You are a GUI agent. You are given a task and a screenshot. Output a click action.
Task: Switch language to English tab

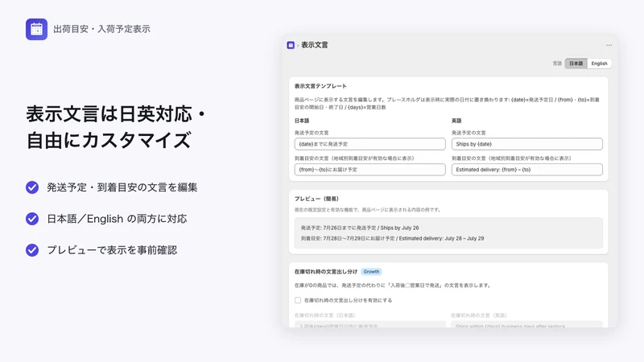tap(599, 64)
